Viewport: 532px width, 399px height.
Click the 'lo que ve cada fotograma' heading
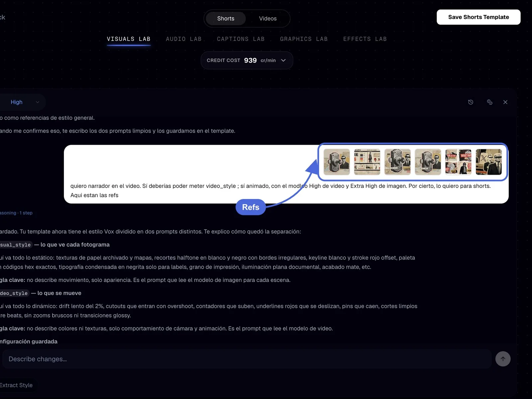(75, 244)
